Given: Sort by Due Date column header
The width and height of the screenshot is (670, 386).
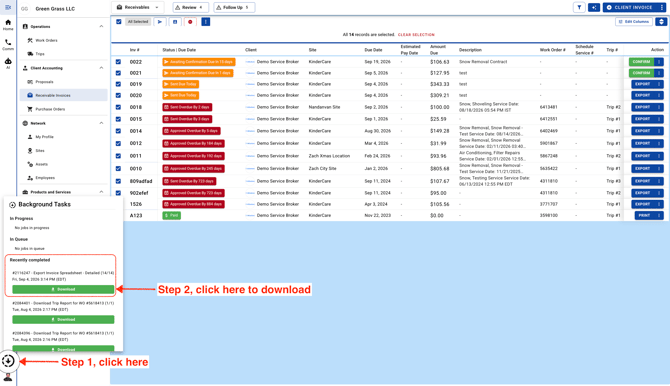Looking at the screenshot, I should pos(373,50).
